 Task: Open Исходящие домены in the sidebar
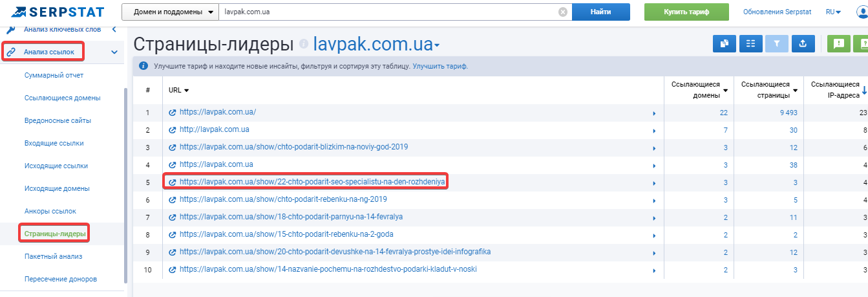coord(57,188)
